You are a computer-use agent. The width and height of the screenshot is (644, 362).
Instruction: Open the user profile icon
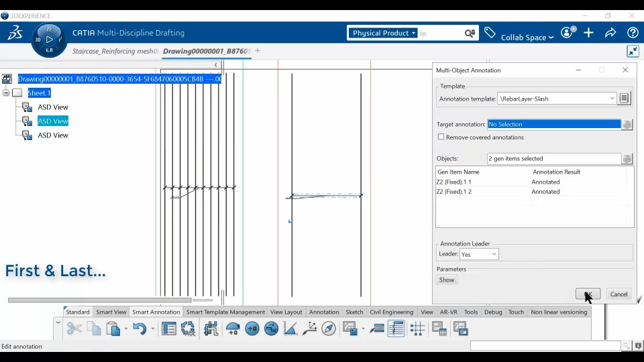(x=568, y=32)
